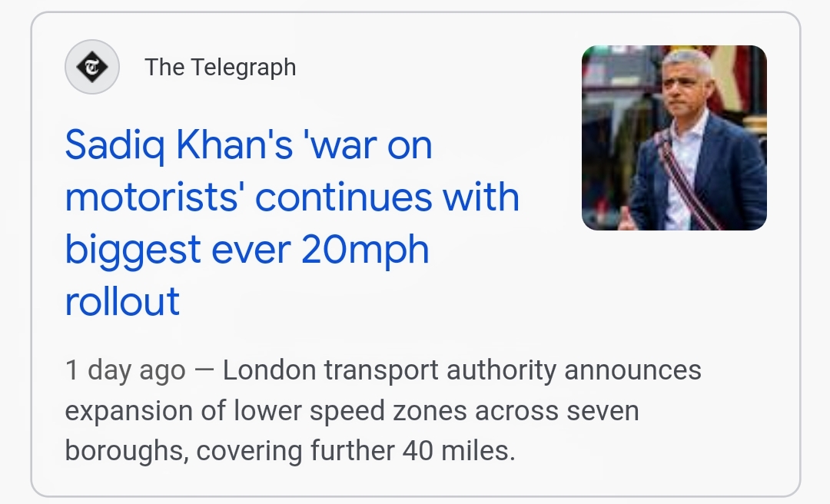Open the Sadiq Khan headline link
The height and width of the screenshot is (504, 830).
point(292,223)
